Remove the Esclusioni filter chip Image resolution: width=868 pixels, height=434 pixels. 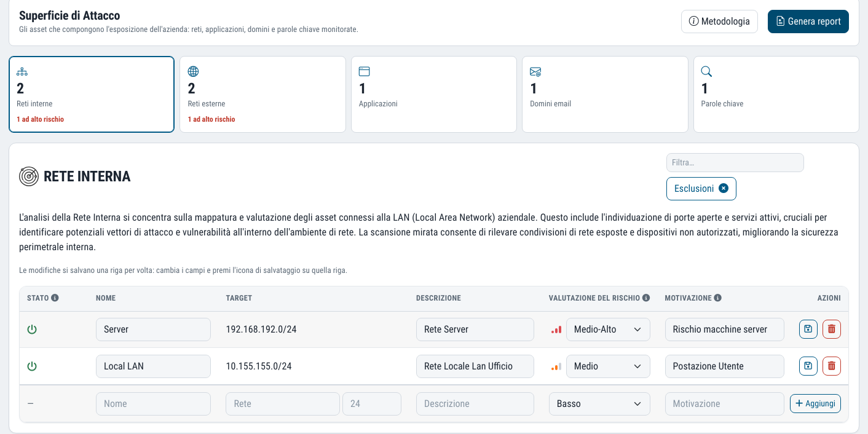724,189
